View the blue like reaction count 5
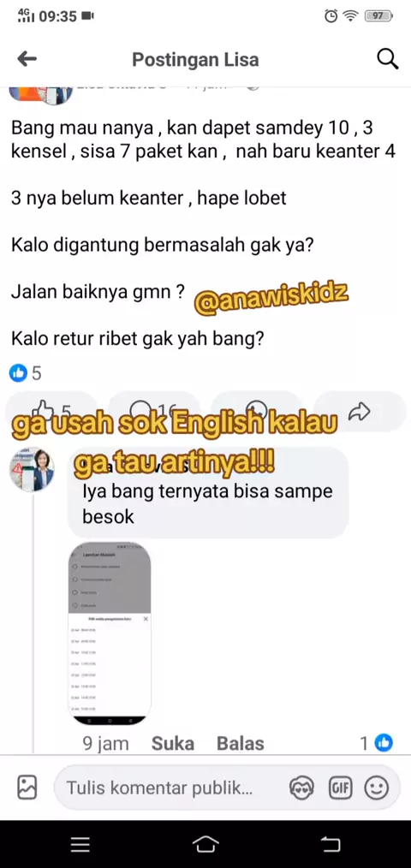The image size is (411, 868). click(x=26, y=374)
